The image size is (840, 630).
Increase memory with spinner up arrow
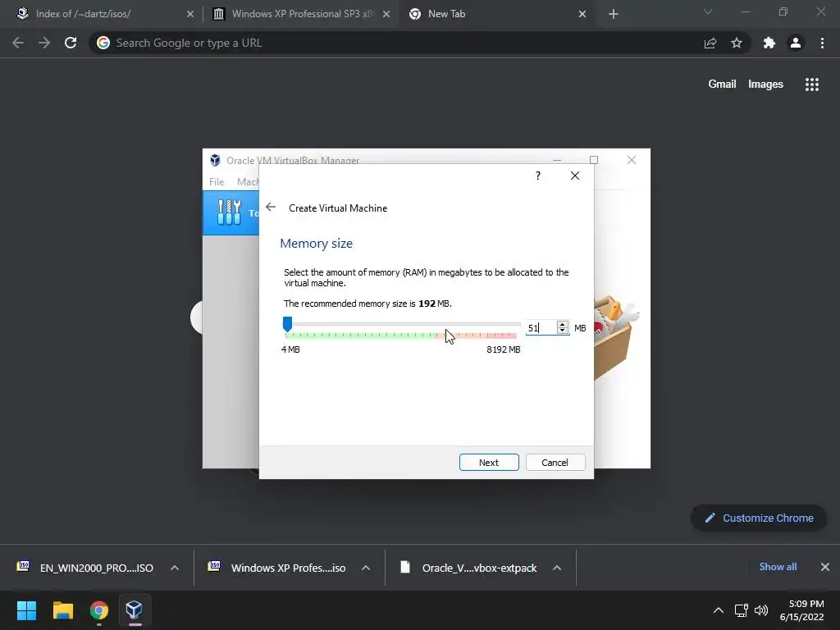[x=562, y=324]
